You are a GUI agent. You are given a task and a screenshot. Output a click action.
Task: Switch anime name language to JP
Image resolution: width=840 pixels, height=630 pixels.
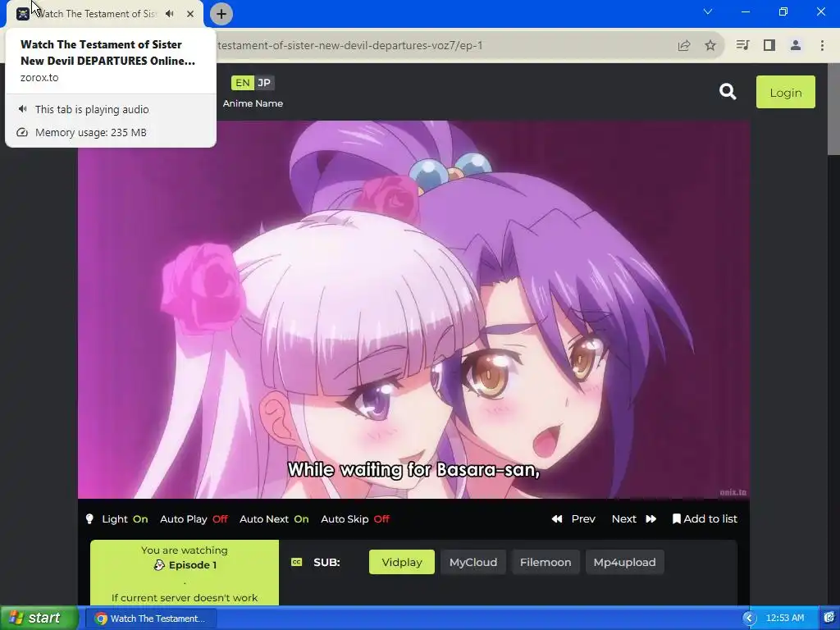coord(263,83)
